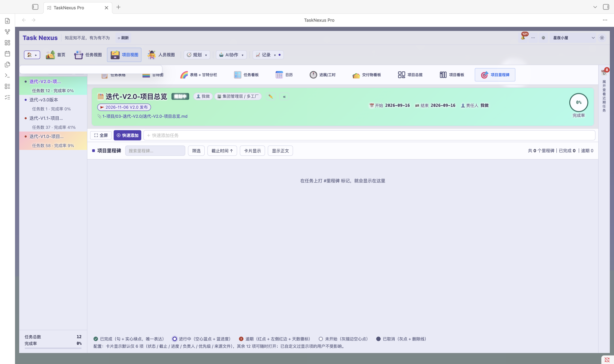Screen dimensions: 614x364
Task: Toggle 卡片显示 mode
Action: [x=252, y=151]
